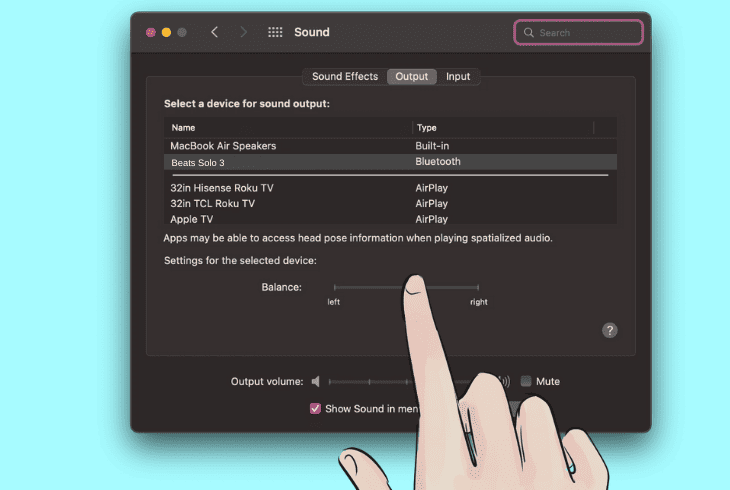The image size is (730, 490).
Task: Select MacBook Air Speakers output device
Action: 390,146
